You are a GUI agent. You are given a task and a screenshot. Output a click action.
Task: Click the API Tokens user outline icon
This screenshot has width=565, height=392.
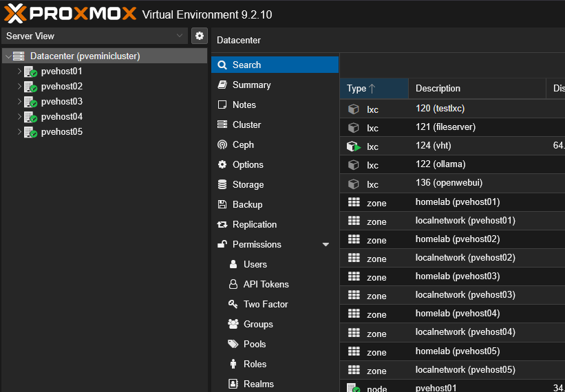[x=233, y=284]
